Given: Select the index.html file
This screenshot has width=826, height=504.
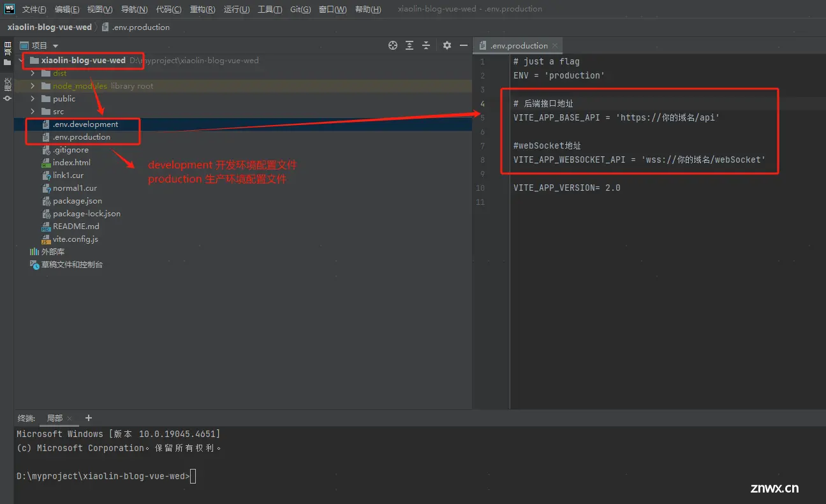Looking at the screenshot, I should point(71,163).
